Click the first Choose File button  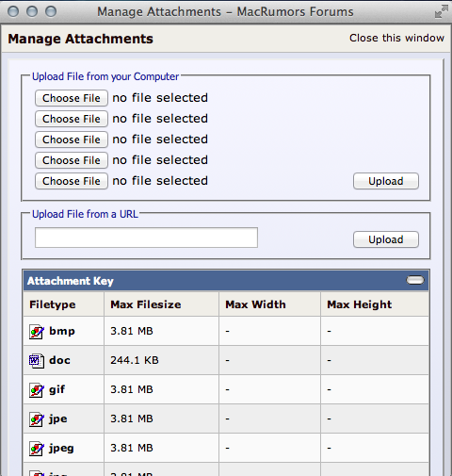tap(72, 98)
